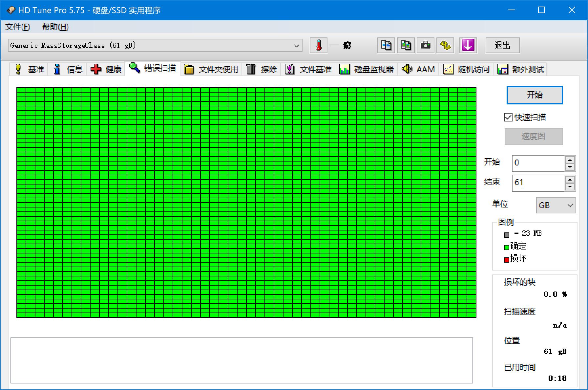This screenshot has height=390, width=588.
Task: Minimize the HD Tune Pro window
Action: tap(511, 10)
